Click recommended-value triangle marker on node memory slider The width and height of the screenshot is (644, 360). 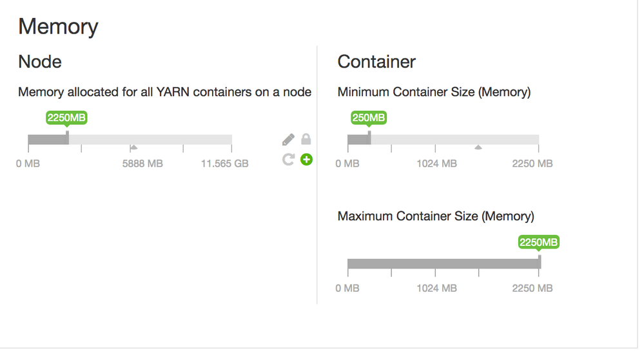pos(133,147)
